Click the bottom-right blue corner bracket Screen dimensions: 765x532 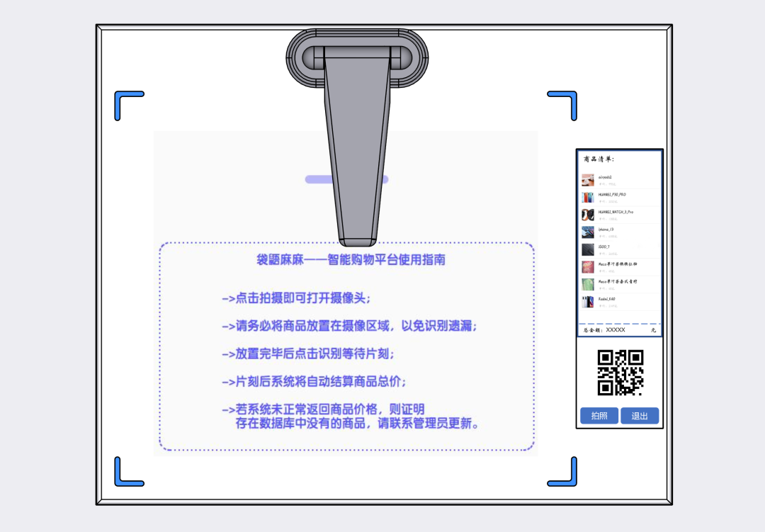pyautogui.click(x=565, y=475)
